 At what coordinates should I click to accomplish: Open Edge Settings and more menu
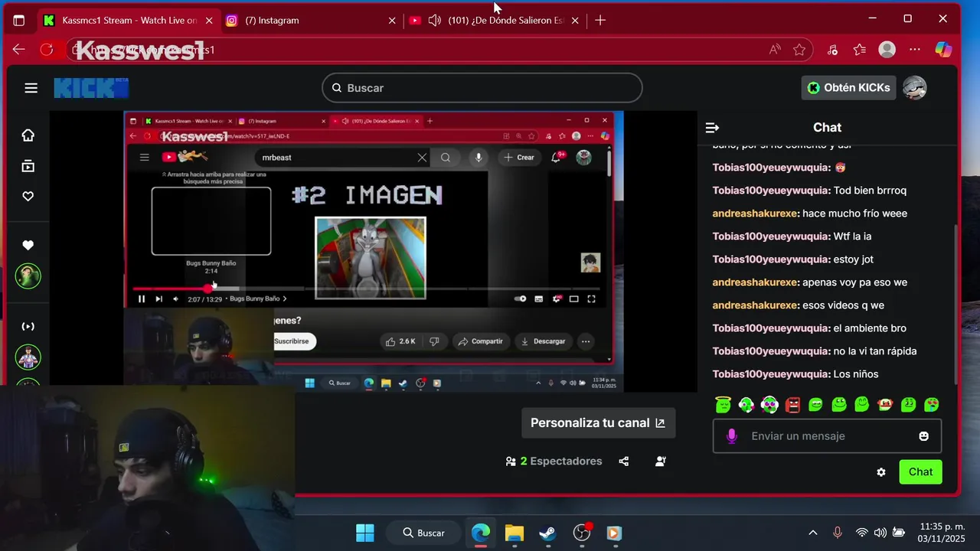(915, 50)
